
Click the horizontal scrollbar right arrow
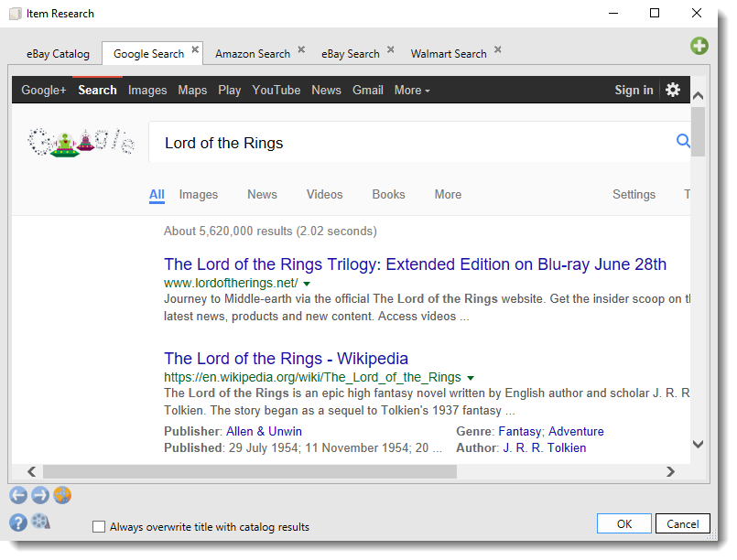671,471
